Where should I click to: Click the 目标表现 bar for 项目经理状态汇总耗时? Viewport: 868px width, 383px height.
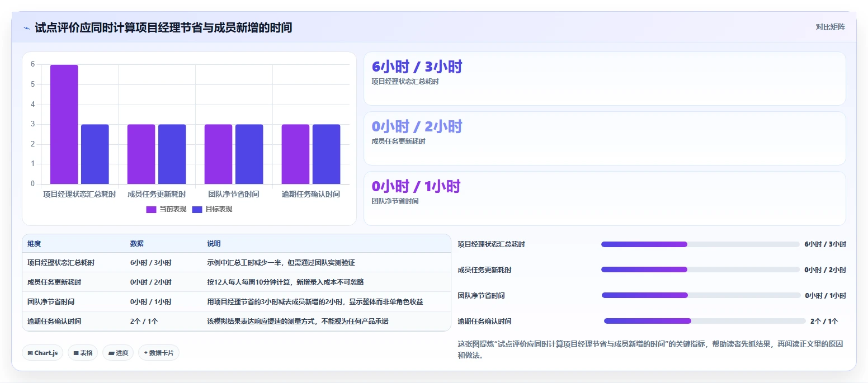[x=95, y=154]
